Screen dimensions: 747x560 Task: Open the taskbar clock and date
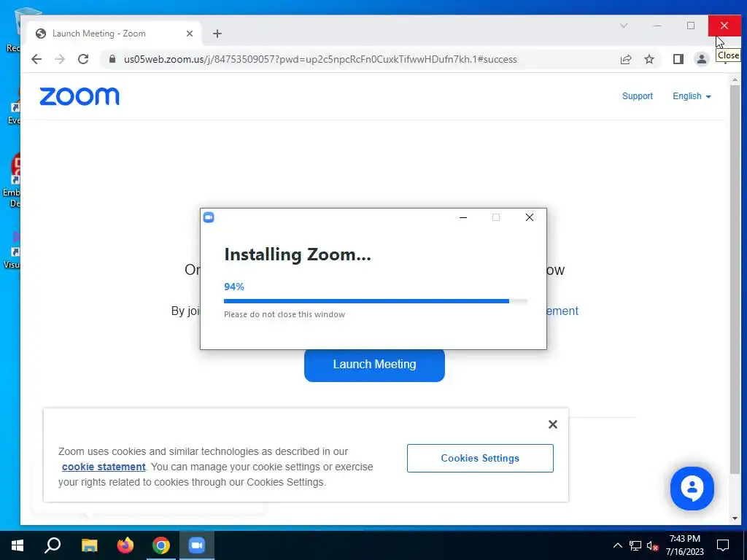tap(684, 545)
